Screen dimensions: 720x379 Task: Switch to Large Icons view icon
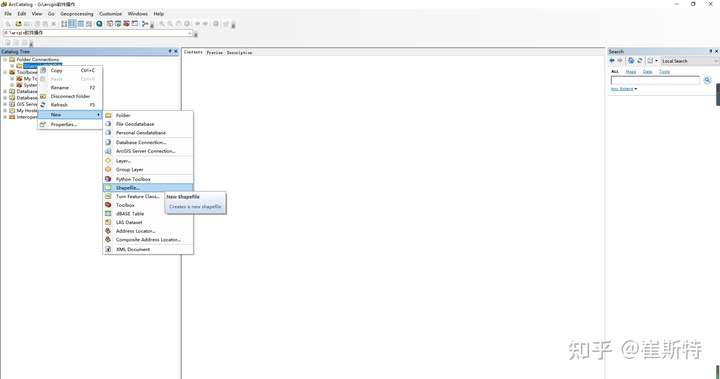click(64, 24)
